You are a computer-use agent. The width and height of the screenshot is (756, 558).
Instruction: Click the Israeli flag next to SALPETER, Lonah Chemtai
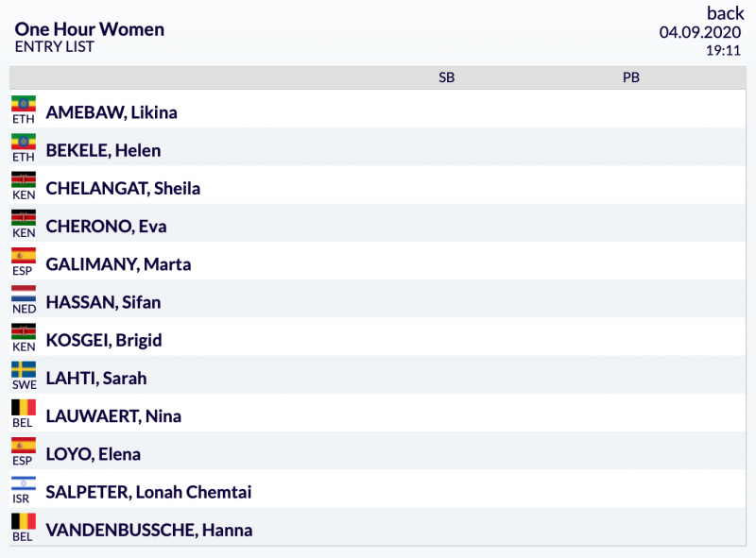pos(24,483)
